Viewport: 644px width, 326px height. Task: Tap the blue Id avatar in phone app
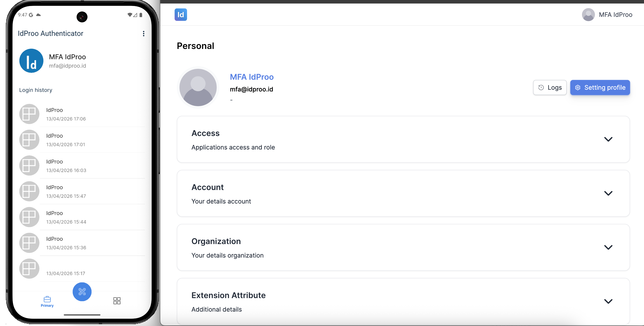[31, 61]
